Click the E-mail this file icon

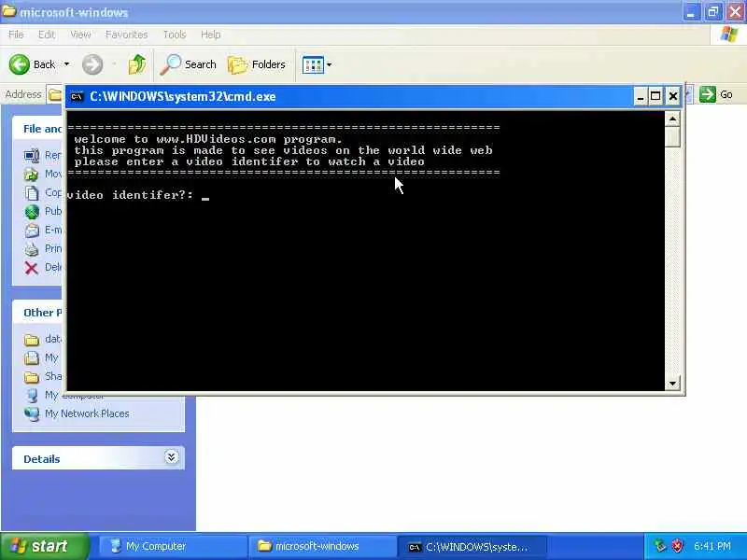click(x=32, y=231)
